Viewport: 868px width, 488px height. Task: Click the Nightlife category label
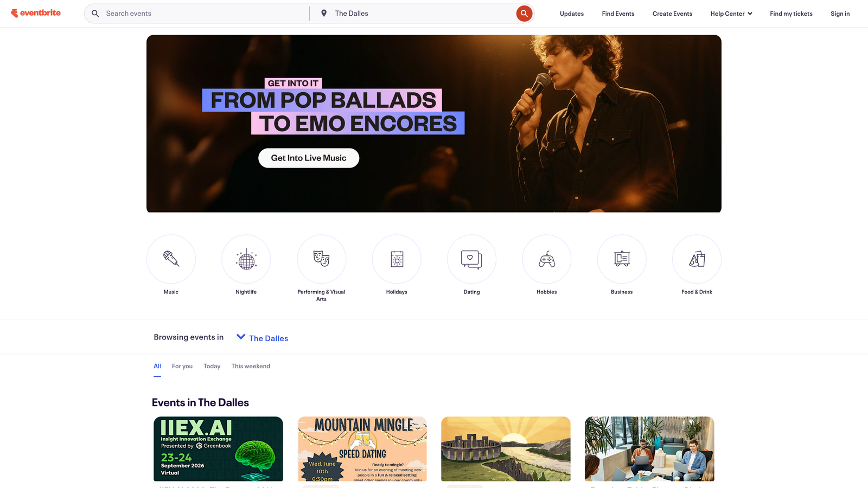coord(246,292)
